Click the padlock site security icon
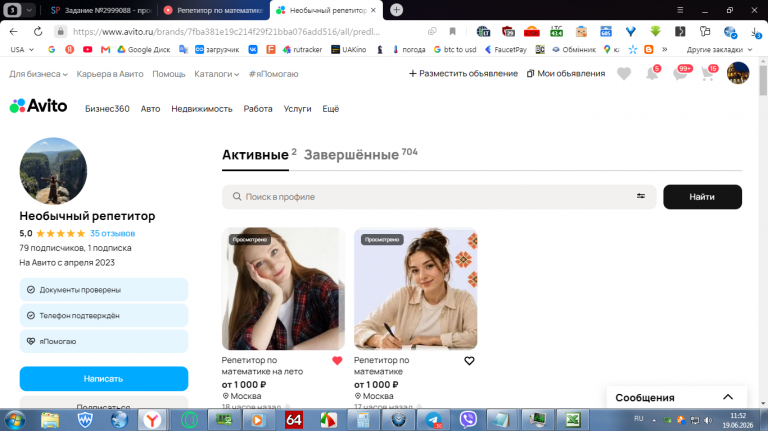Image resolution: width=768 pixels, height=431 pixels. [x=60, y=31]
